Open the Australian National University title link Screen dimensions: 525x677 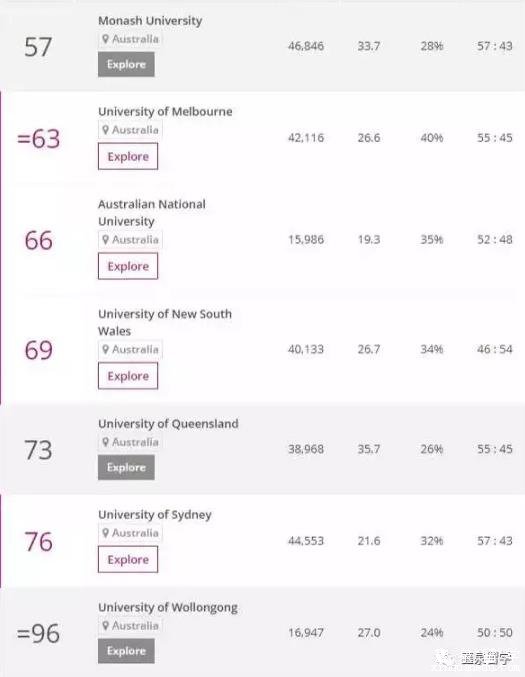pos(152,213)
